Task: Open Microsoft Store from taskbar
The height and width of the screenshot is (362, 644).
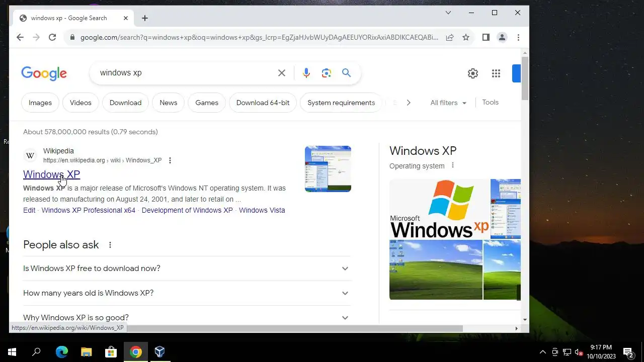Action: pyautogui.click(x=111, y=352)
